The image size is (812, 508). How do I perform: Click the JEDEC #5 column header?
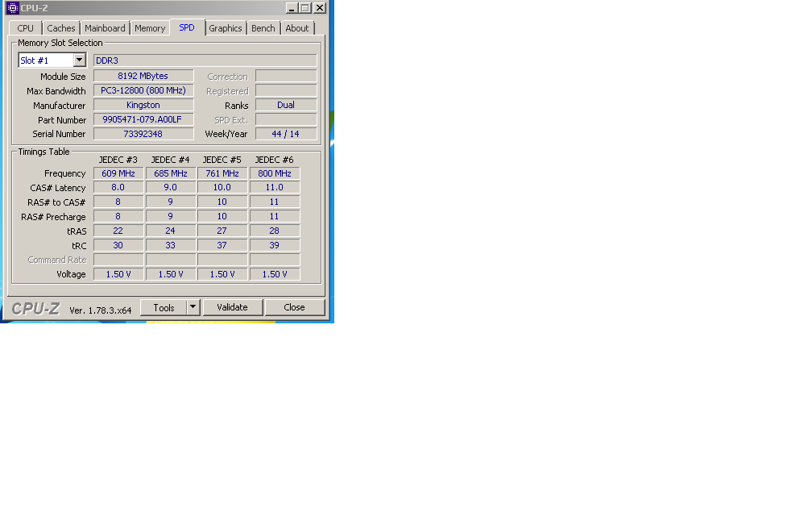point(222,160)
